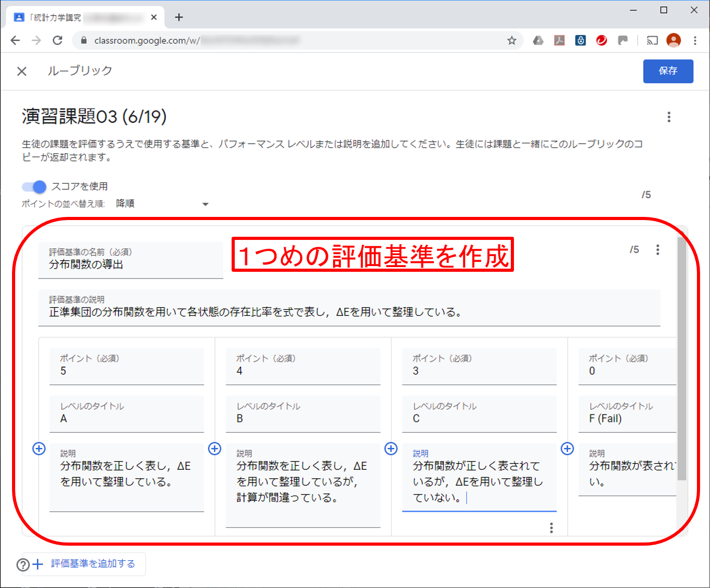This screenshot has width=710, height=588.
Task: Click level title field B
Action: pos(303,414)
